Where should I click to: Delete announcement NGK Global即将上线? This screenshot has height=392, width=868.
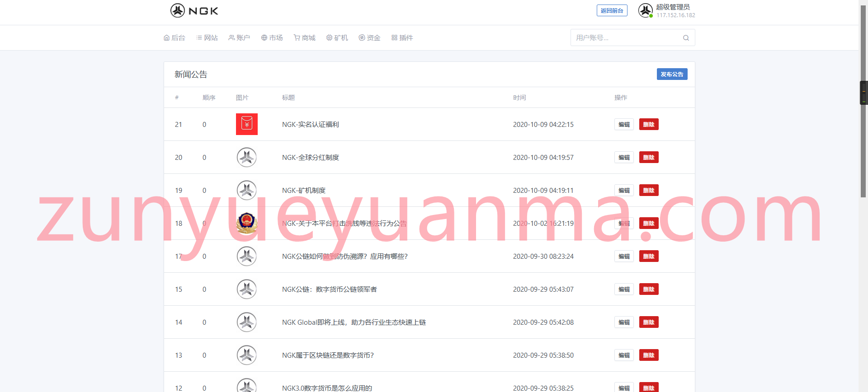pos(649,322)
